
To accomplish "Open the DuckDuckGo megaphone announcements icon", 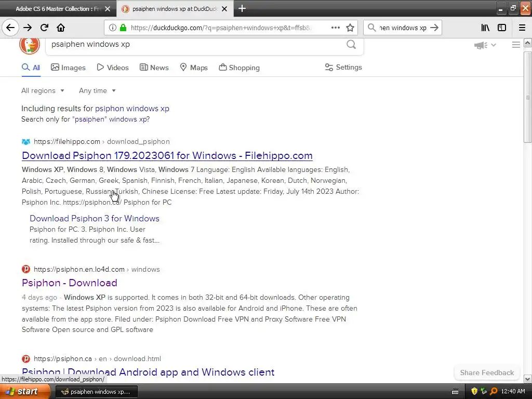I will click(481, 45).
